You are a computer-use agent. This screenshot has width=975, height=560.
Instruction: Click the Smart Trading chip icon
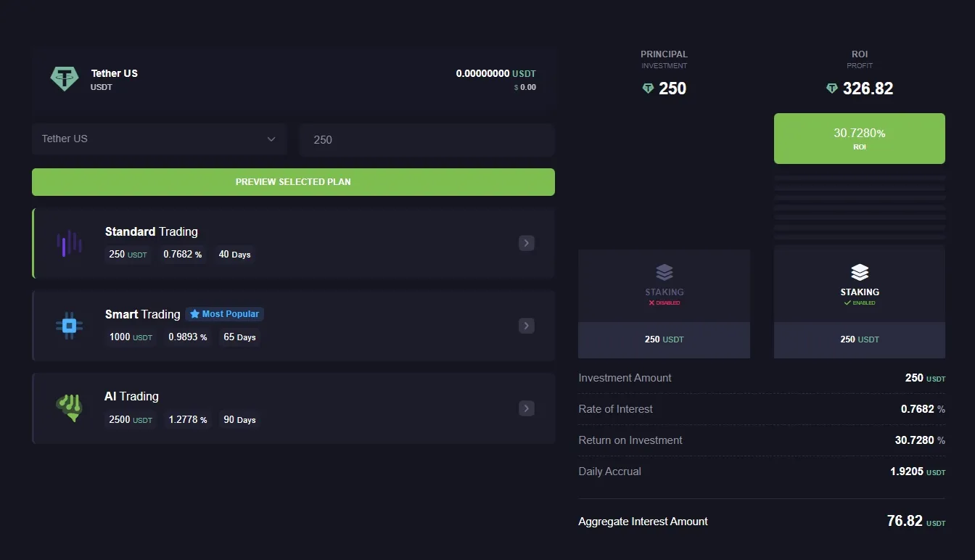(x=69, y=326)
